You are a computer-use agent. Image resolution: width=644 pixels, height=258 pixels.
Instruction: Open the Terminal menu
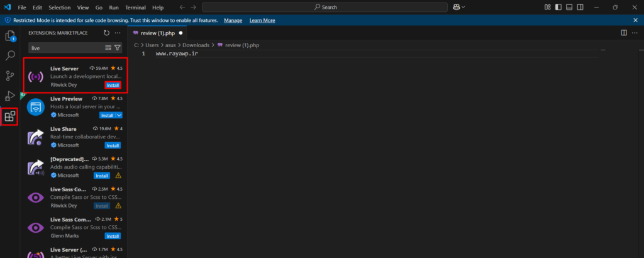135,7
